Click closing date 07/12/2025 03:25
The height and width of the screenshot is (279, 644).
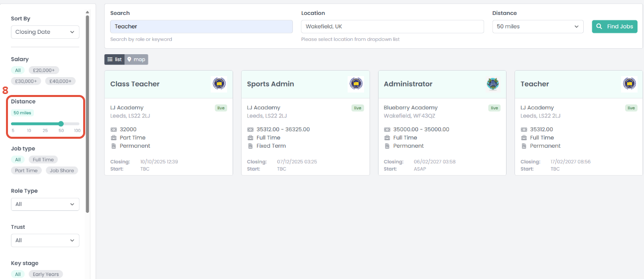click(297, 162)
